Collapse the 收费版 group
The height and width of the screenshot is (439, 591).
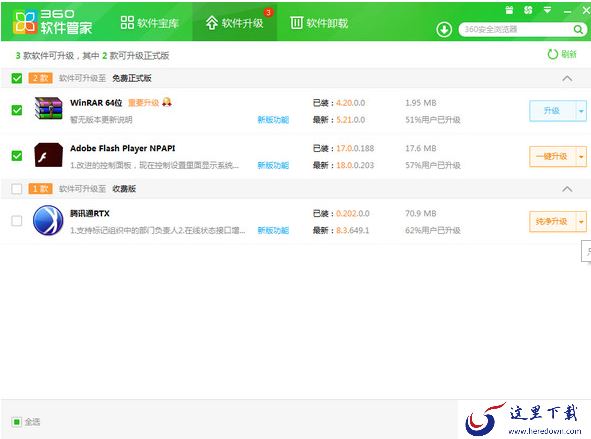[x=567, y=189]
